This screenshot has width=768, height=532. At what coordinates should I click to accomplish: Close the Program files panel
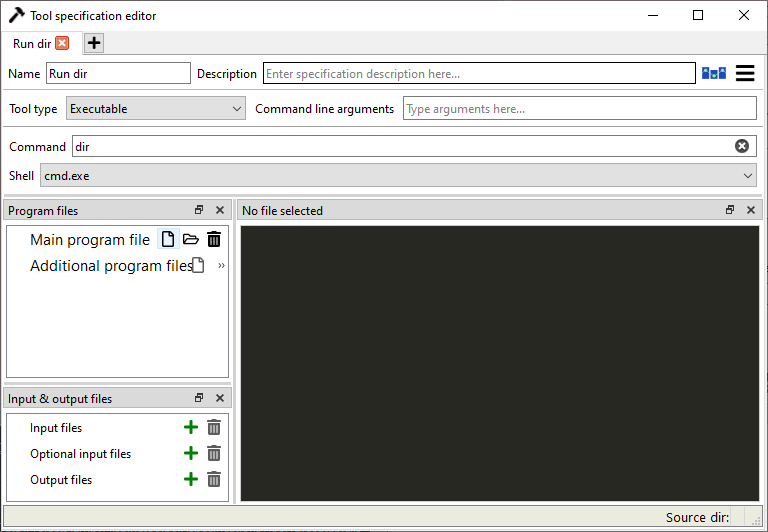pos(220,210)
